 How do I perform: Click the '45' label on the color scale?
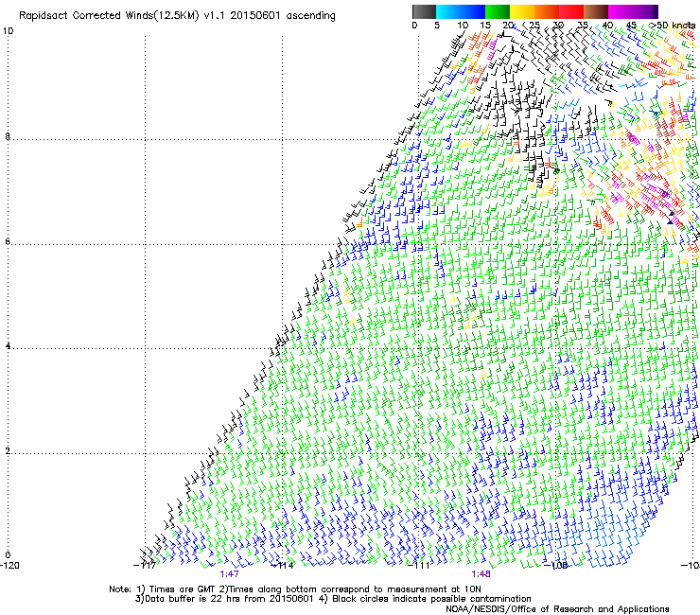[631, 26]
